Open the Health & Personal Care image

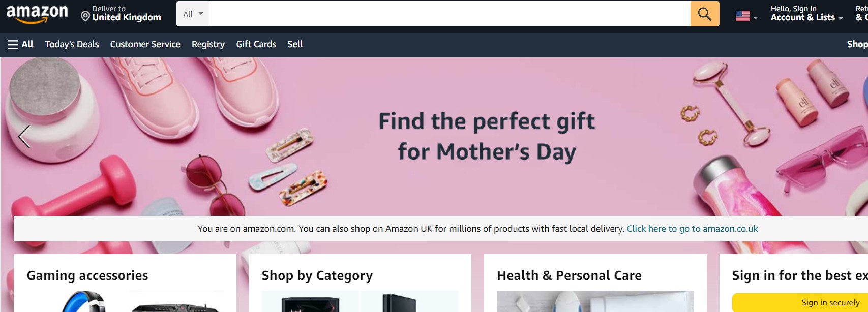click(595, 301)
